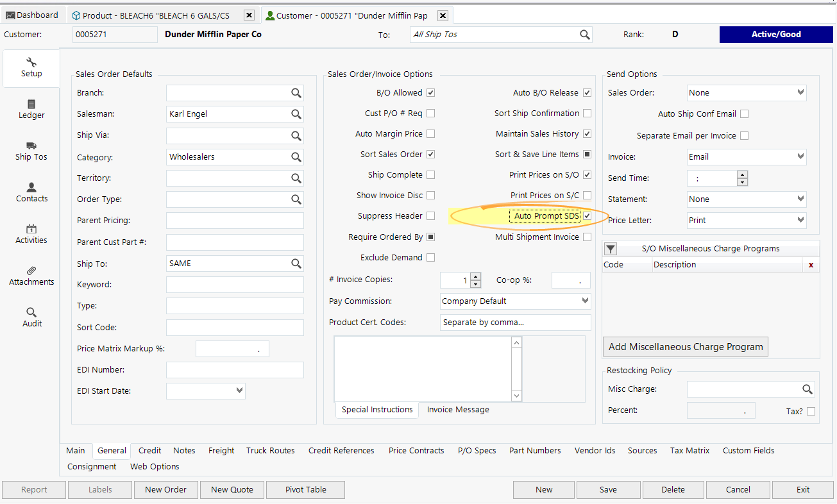837x504 pixels.
Task: Click the Add Miscellaneous Charge Program button
Action: [x=685, y=346]
